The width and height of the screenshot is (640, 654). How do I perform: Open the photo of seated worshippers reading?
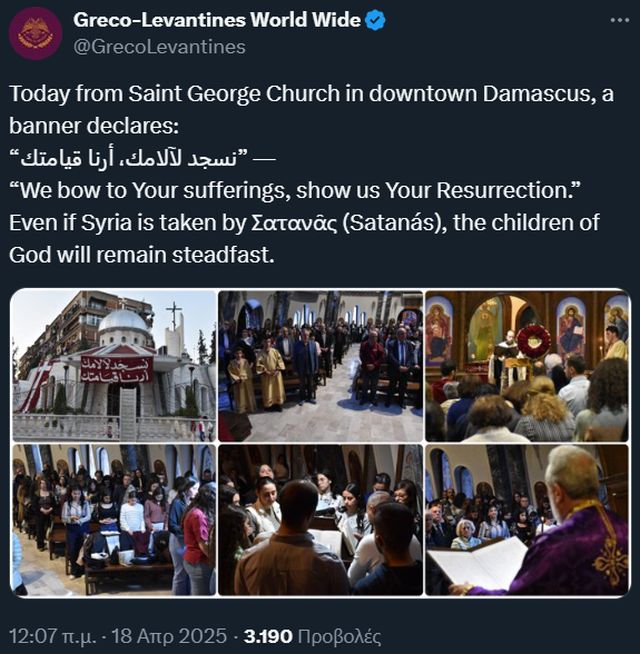click(x=320, y=520)
